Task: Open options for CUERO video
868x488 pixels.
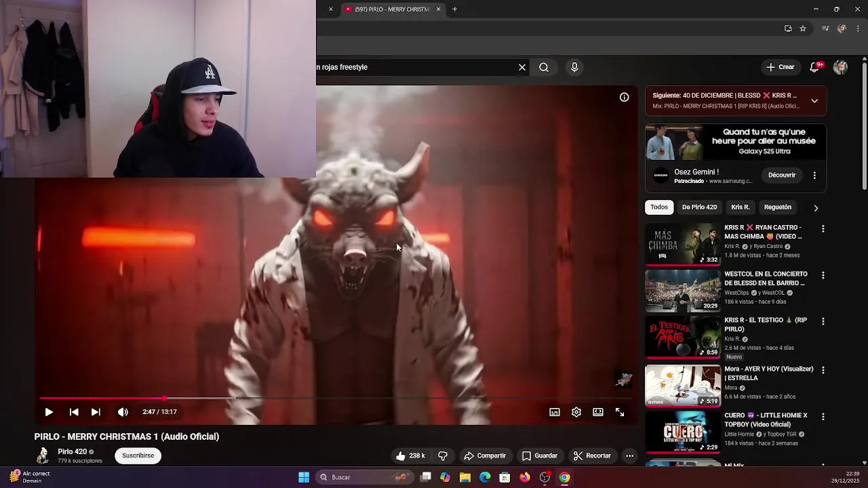Action: click(x=823, y=417)
